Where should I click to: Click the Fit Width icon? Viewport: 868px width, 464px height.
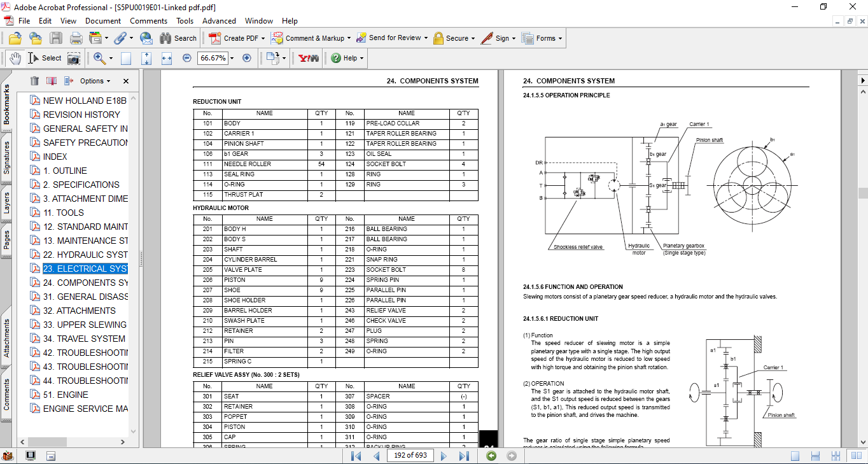coord(167,58)
